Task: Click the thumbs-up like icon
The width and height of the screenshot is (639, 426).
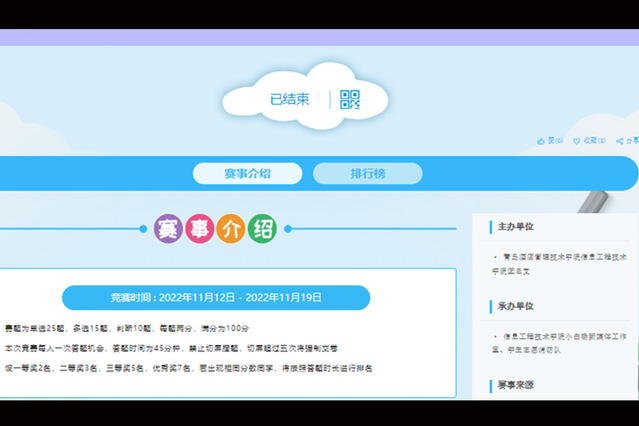Action: click(x=541, y=141)
